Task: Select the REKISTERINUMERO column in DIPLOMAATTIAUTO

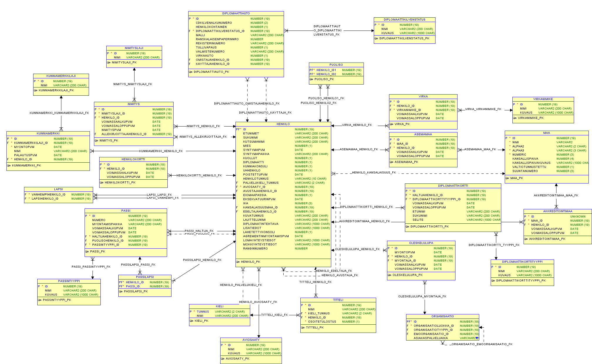Action: click(x=236, y=43)
